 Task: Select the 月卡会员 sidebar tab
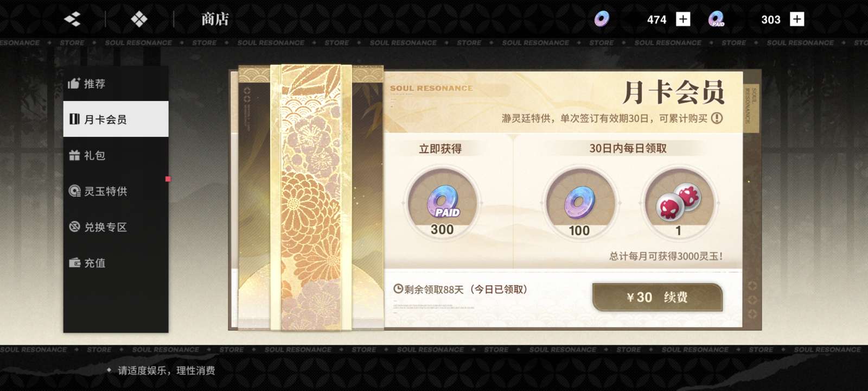pyautogui.click(x=116, y=119)
